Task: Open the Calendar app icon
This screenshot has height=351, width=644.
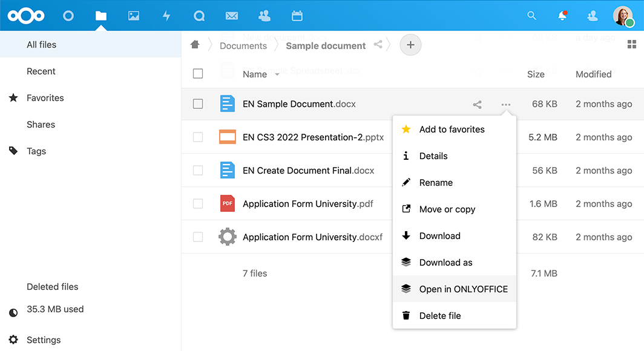Action: 297,16
